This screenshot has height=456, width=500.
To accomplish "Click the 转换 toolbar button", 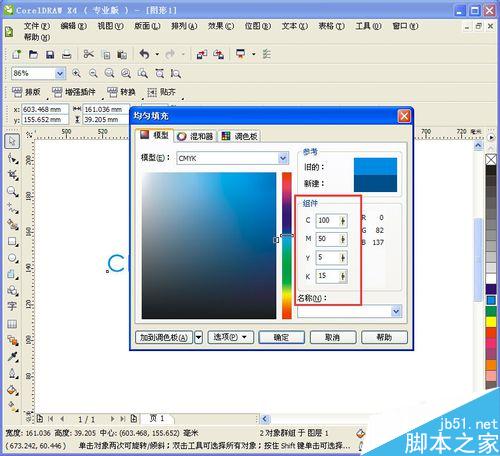I will point(121,92).
